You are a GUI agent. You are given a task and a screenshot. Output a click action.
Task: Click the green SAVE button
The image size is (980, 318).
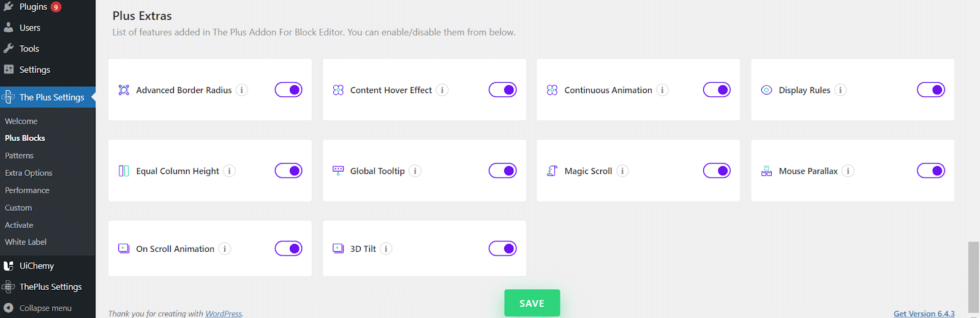pos(532,303)
